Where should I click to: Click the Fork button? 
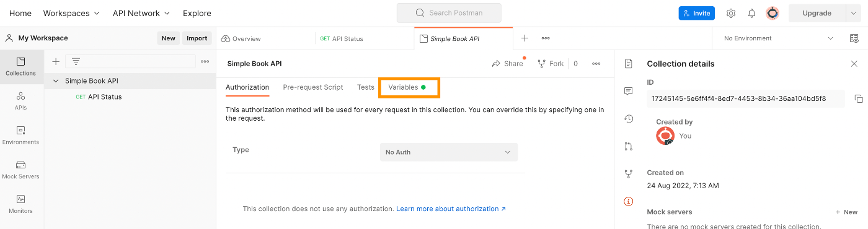tap(551, 64)
